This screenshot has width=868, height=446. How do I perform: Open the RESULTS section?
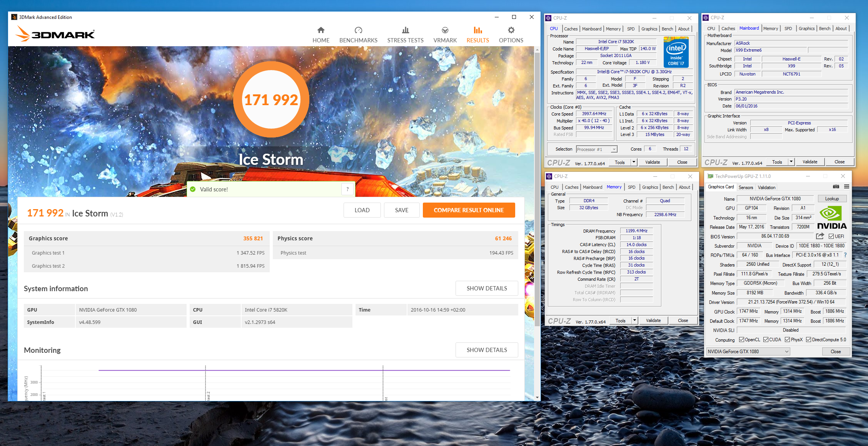point(477,35)
